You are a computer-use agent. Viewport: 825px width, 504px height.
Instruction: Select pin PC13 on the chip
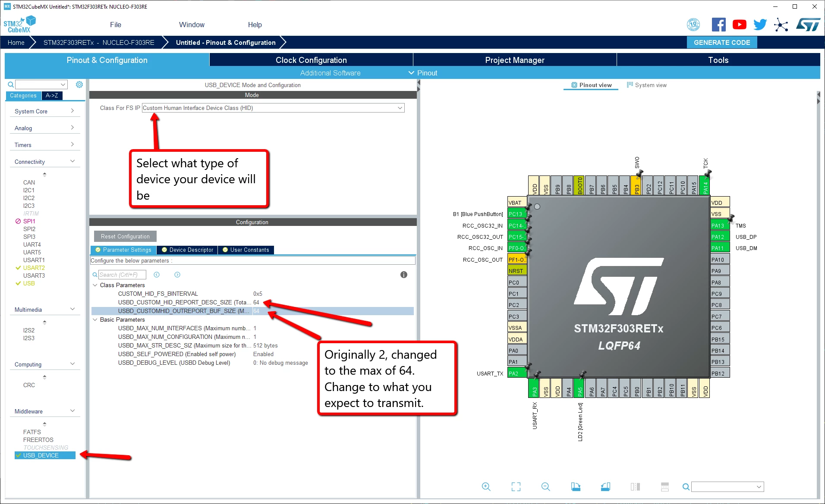pyautogui.click(x=517, y=214)
